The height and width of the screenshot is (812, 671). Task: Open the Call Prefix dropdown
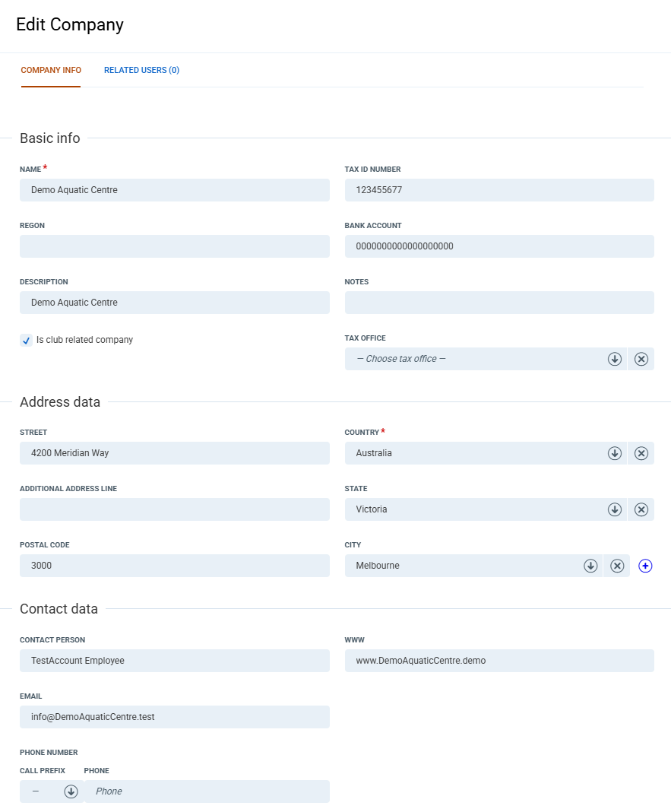click(x=71, y=791)
